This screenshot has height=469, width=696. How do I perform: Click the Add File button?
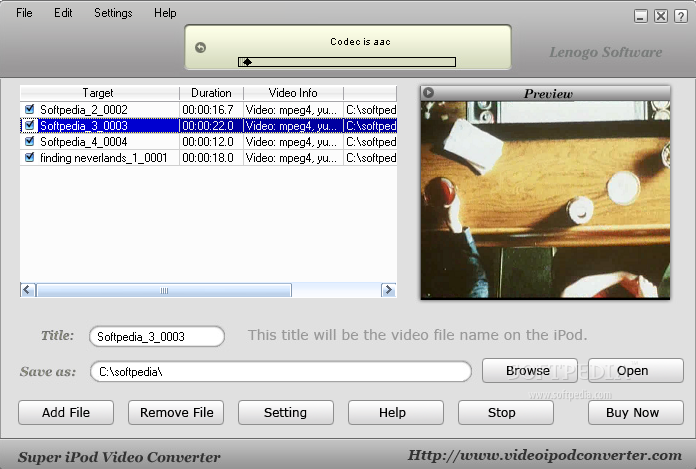(66, 413)
